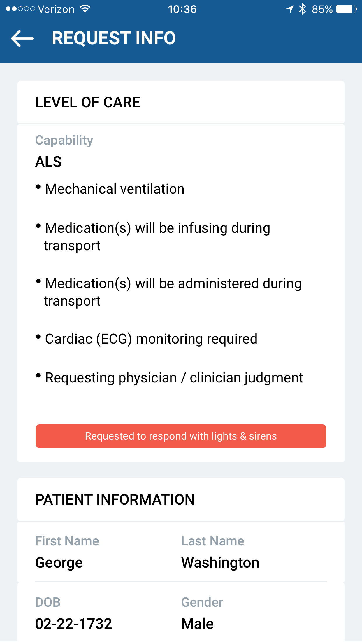Tap the ALS capability value
The width and height of the screenshot is (362, 644).
click(x=48, y=162)
